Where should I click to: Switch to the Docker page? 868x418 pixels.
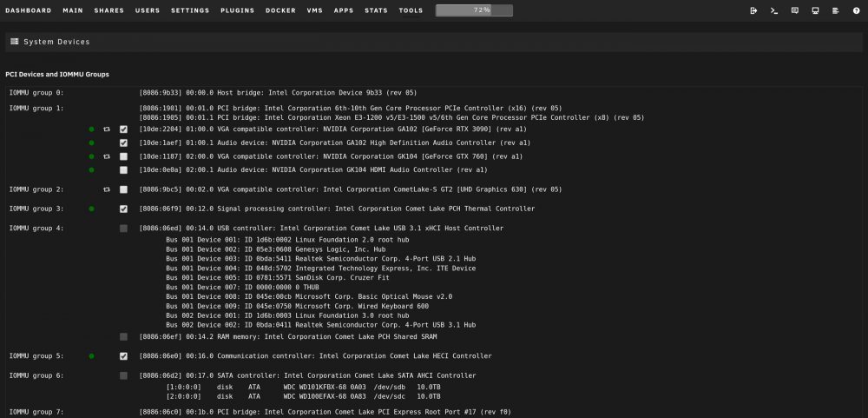[x=280, y=10]
